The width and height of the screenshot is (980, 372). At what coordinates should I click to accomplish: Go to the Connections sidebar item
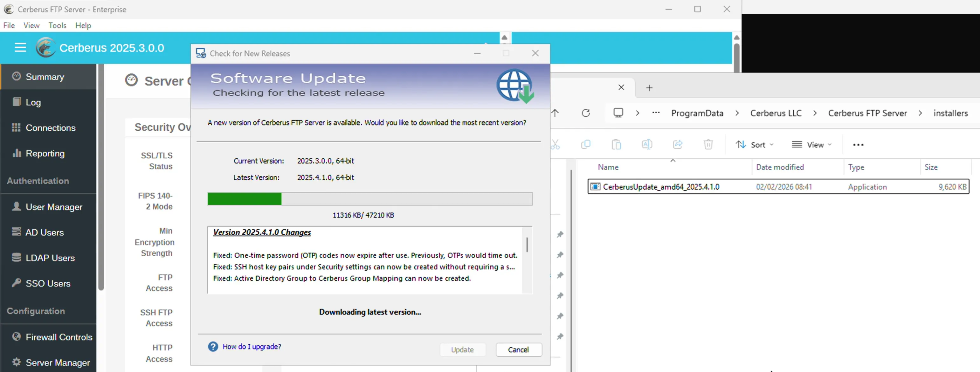pyautogui.click(x=50, y=128)
